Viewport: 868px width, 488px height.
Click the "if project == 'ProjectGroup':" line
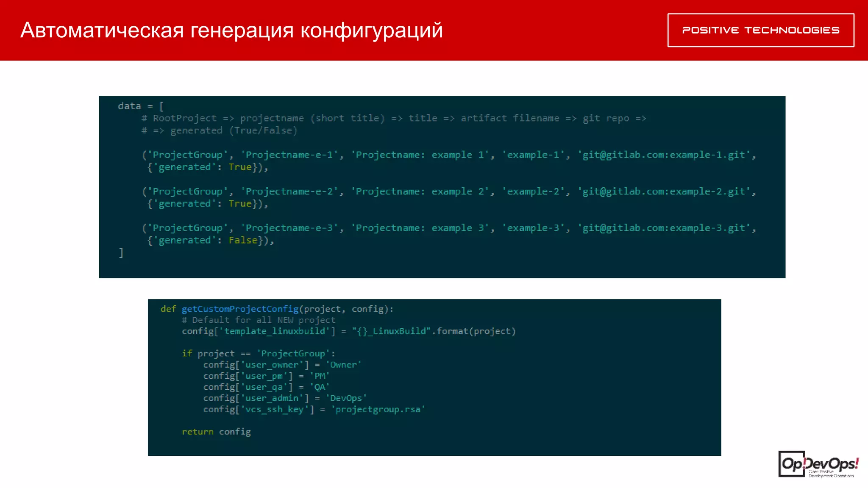click(259, 353)
